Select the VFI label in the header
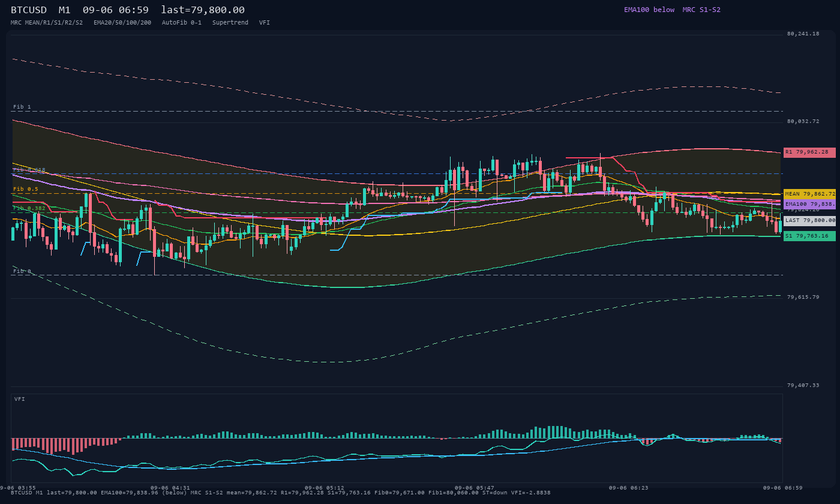Image resolution: width=840 pixels, height=504 pixels. click(x=265, y=22)
